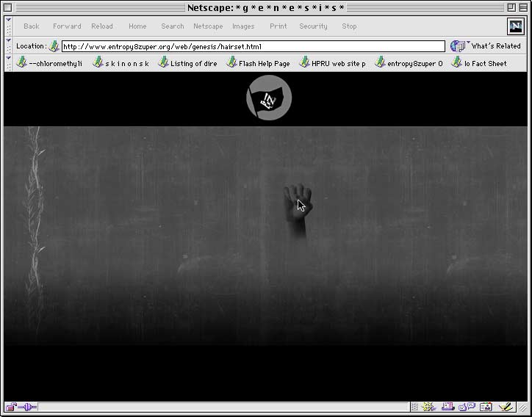Click the Netscape N logo throbber

(x=515, y=26)
